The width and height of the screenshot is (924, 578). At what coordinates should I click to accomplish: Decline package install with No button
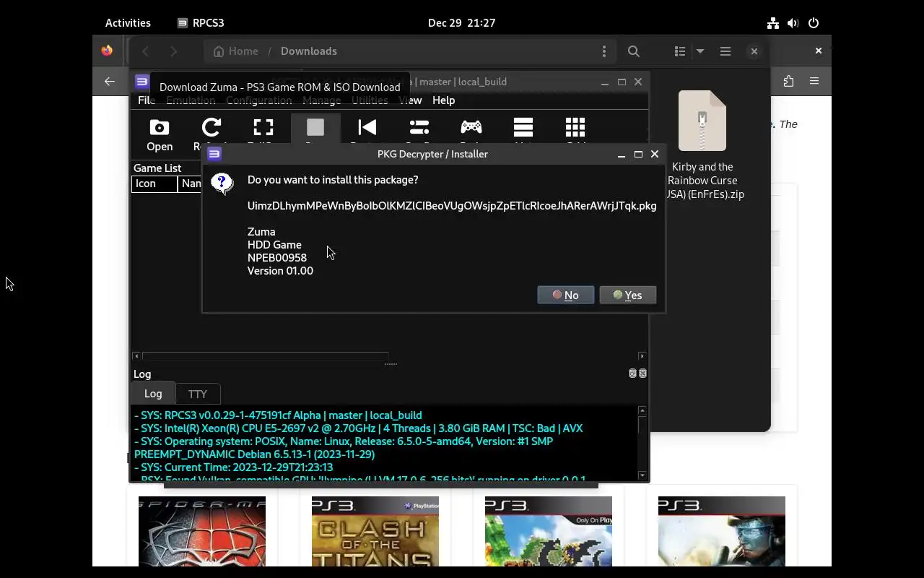[x=566, y=295]
